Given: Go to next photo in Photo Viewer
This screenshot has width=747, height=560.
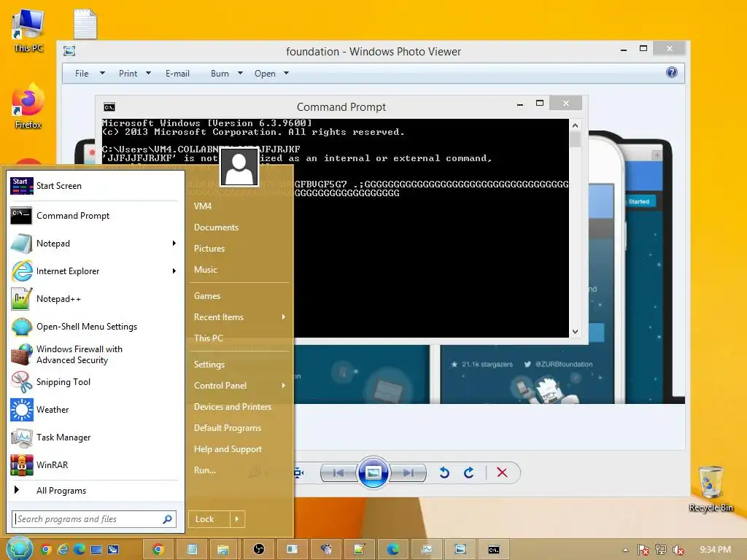Looking at the screenshot, I should 408,472.
